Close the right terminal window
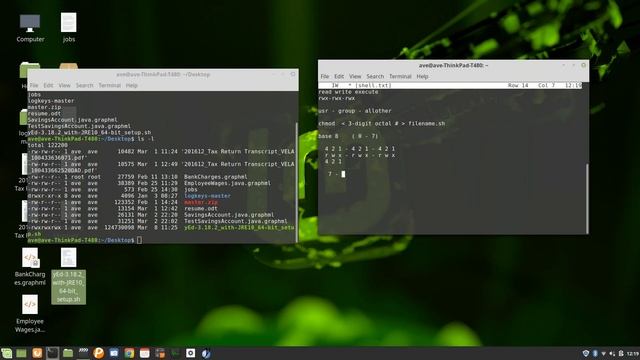This screenshot has width=640, height=360. coord(583,65)
